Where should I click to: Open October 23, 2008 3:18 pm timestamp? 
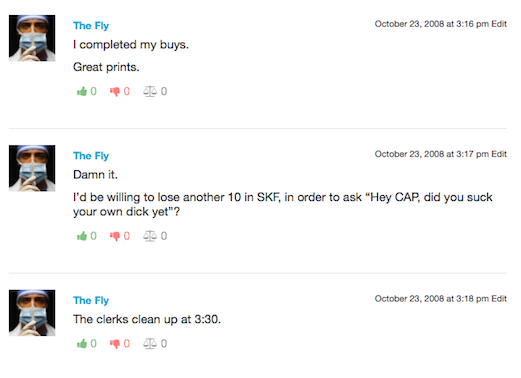tap(432, 299)
